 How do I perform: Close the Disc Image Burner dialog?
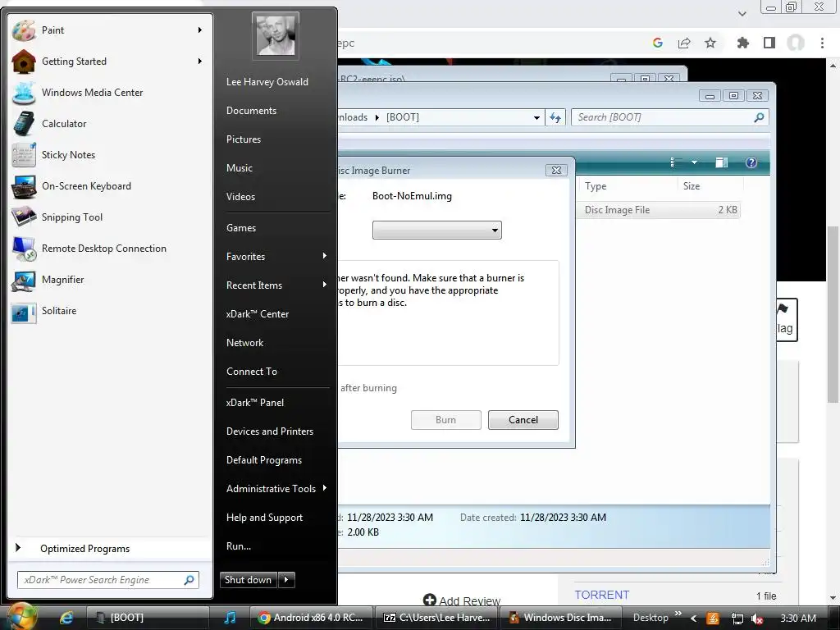point(556,171)
